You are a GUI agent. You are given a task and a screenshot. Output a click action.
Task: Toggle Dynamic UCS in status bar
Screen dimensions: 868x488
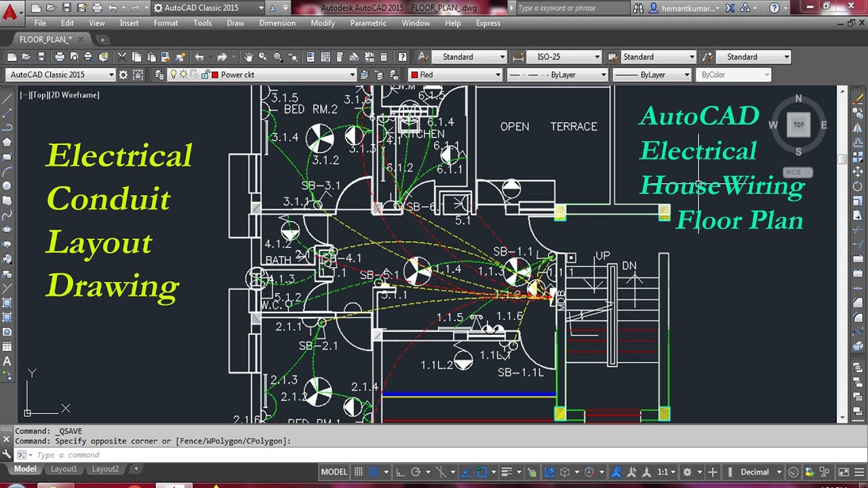pos(548,472)
